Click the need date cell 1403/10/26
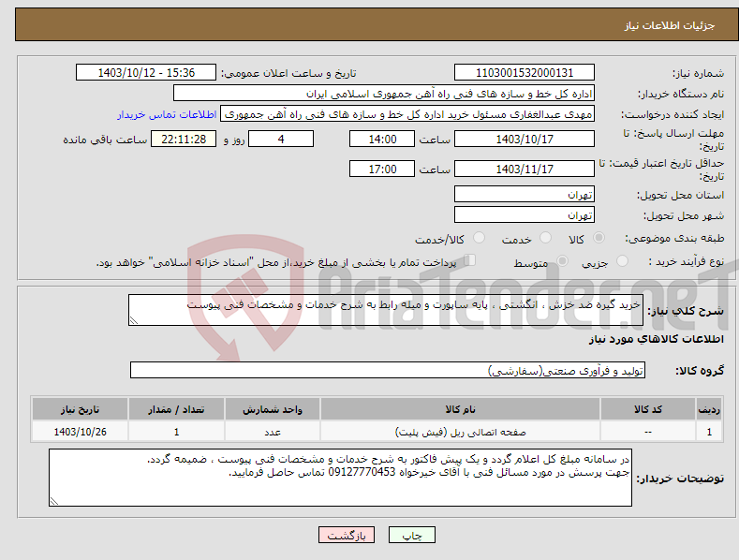739x560 pixels. pyautogui.click(x=81, y=432)
